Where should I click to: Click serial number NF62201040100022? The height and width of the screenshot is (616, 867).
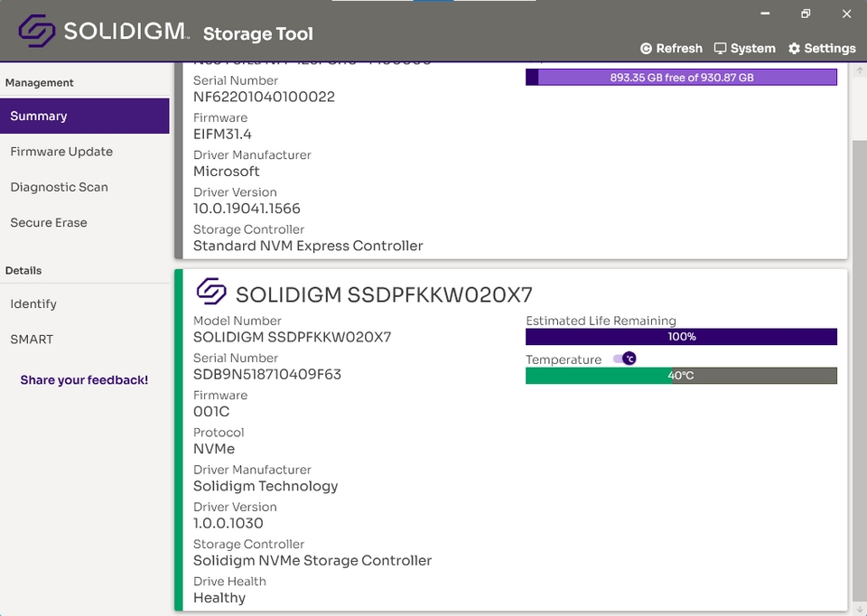264,97
